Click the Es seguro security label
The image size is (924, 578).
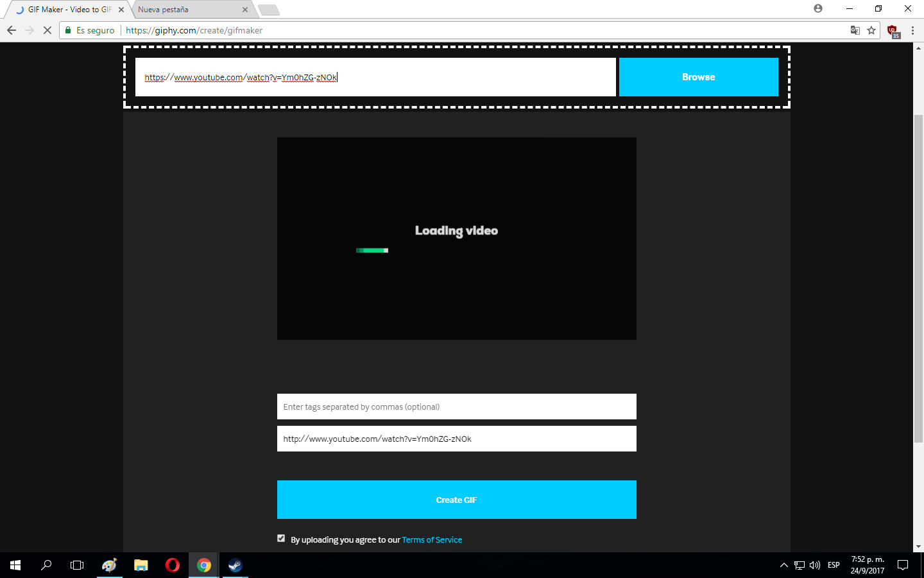click(x=95, y=30)
